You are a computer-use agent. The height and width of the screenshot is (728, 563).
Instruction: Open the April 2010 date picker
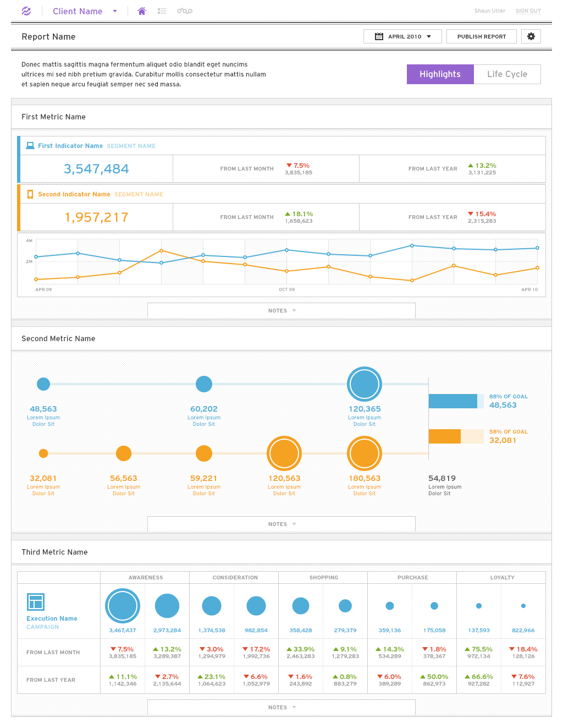click(402, 36)
